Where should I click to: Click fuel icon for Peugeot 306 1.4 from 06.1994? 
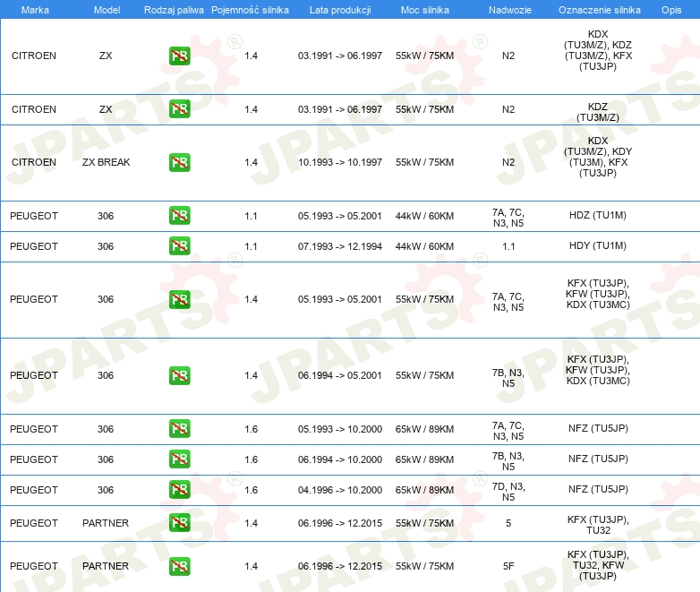tap(179, 375)
